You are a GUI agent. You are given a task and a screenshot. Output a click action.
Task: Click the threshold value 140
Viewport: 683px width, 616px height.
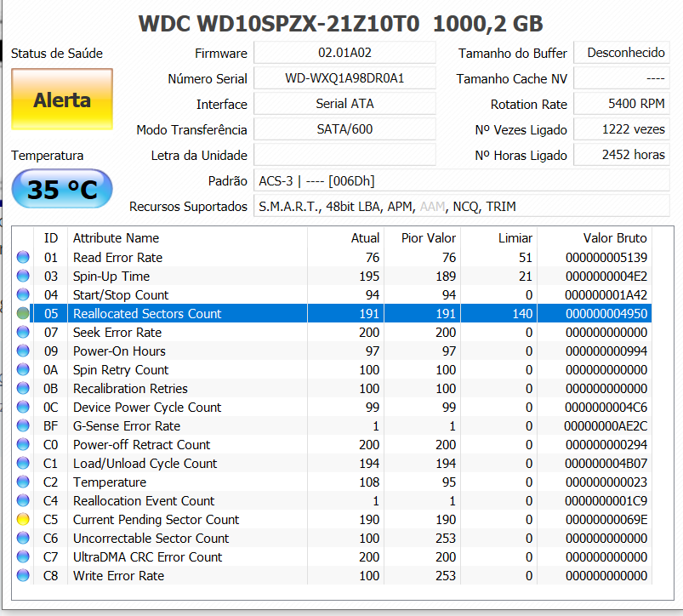coord(522,314)
